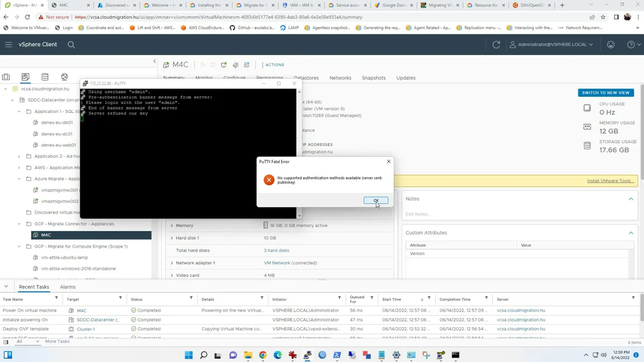644x362 pixels.
Task: Open the 3 hard disks link
Action: pyautogui.click(x=277, y=251)
